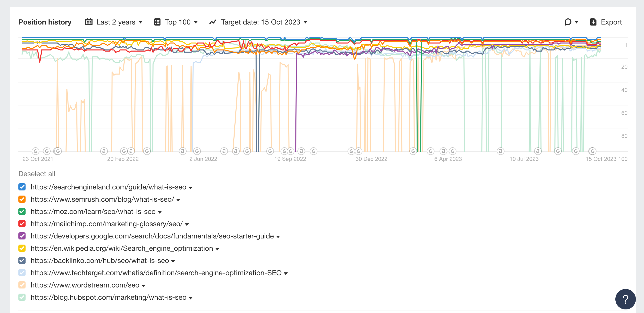
Task: Uncheck the moz.com URL checkbox
Action: coord(22,211)
